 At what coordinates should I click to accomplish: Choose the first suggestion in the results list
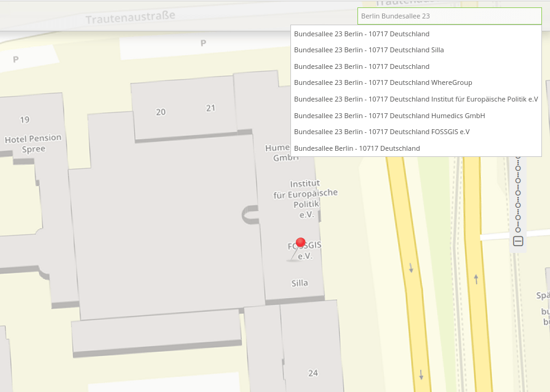tap(362, 34)
